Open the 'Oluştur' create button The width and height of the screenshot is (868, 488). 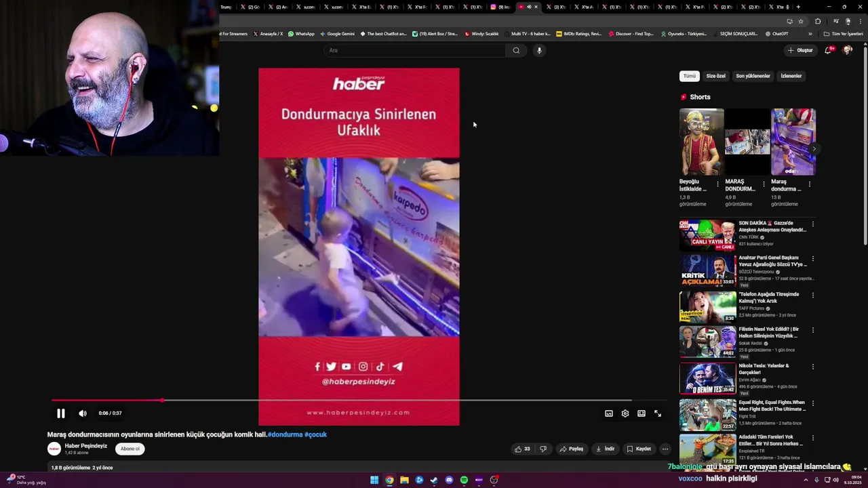[801, 50]
